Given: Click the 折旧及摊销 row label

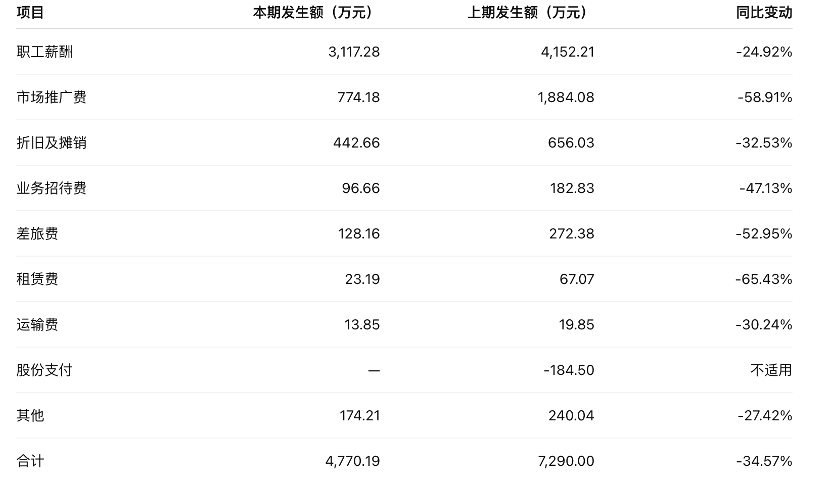Looking at the screenshot, I should [51, 143].
